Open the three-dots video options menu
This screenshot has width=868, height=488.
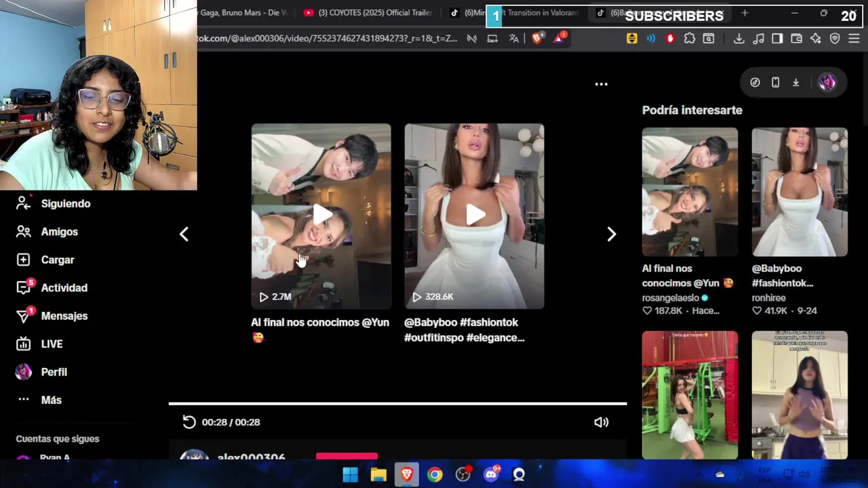tap(601, 84)
